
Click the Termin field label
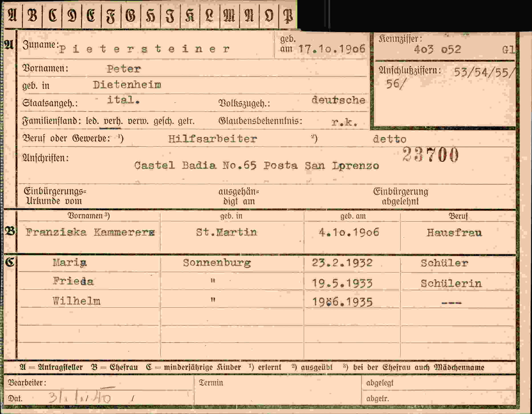click(211, 383)
